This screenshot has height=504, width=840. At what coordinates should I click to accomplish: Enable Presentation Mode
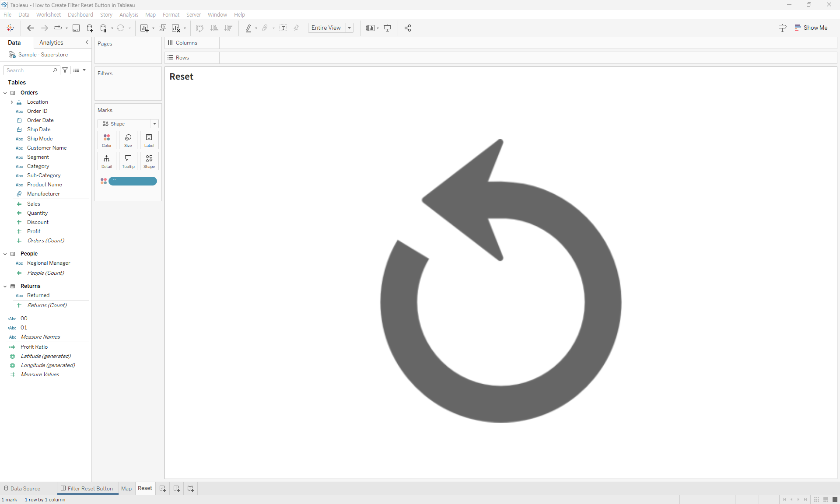coord(388,28)
